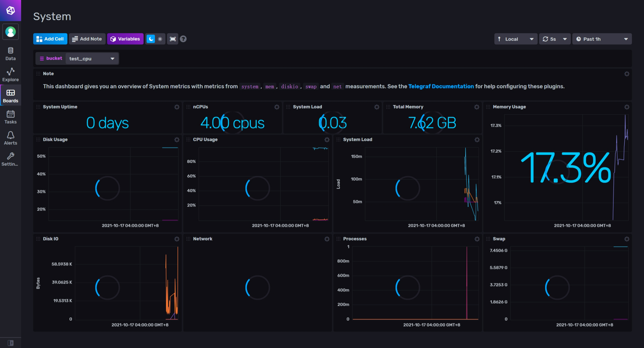Open Processes cell gear menu
The height and width of the screenshot is (348, 644).
477,239
